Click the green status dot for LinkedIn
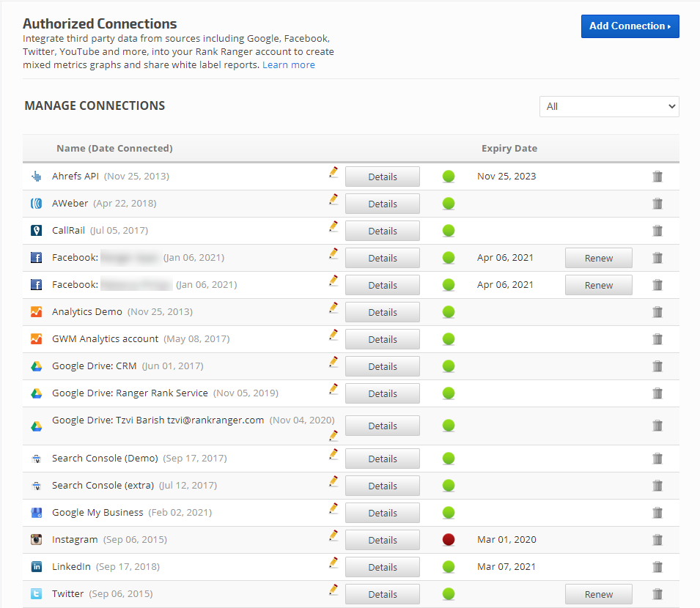 click(x=449, y=567)
